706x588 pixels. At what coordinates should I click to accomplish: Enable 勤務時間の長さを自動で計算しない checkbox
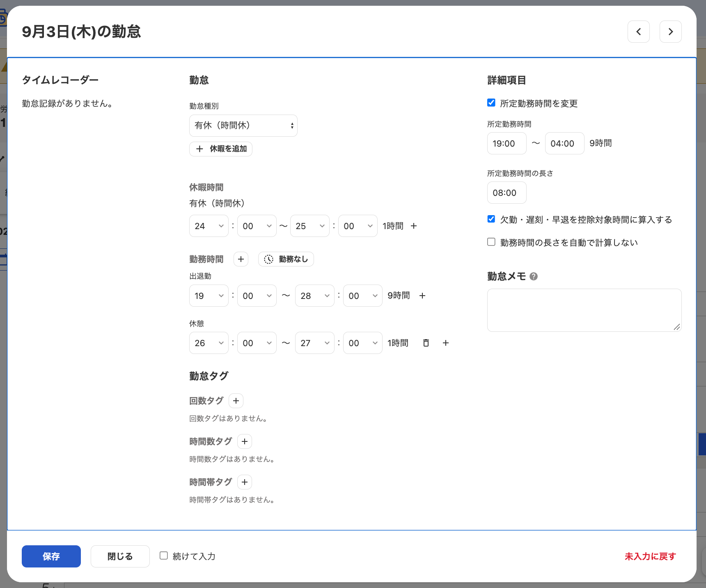tap(491, 242)
